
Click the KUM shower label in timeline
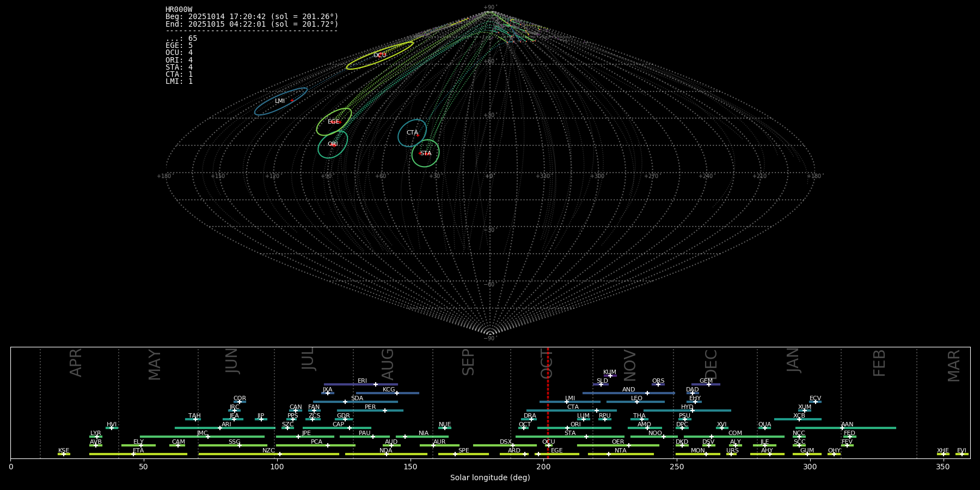coord(610,372)
